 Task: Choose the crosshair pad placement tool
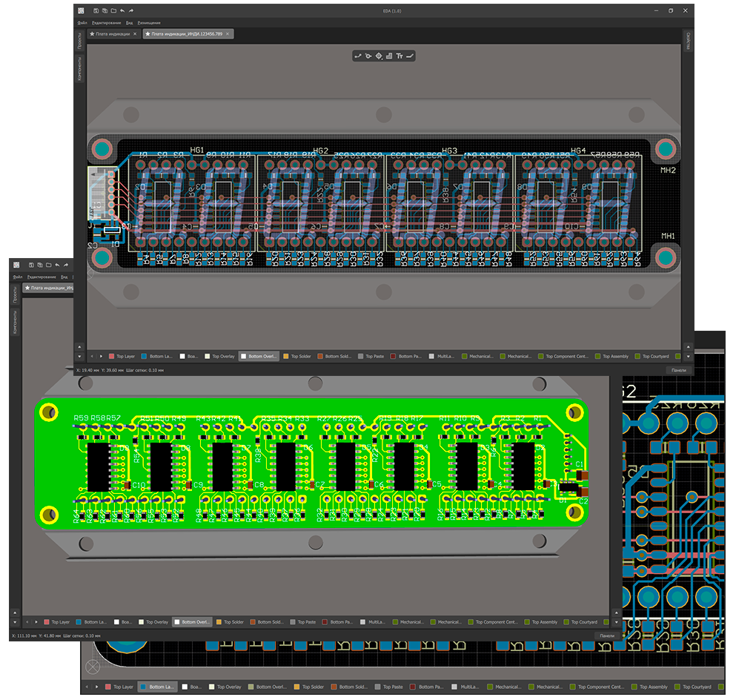point(379,56)
